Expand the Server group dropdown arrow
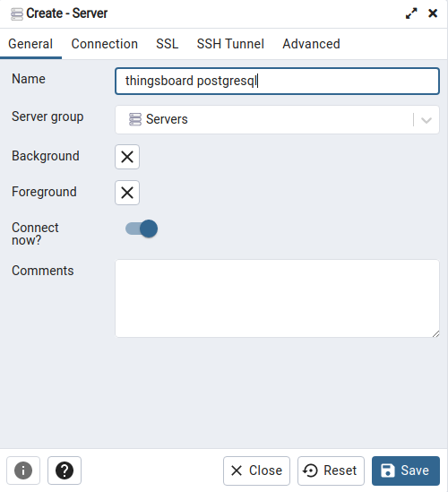448x492 pixels. tap(426, 120)
